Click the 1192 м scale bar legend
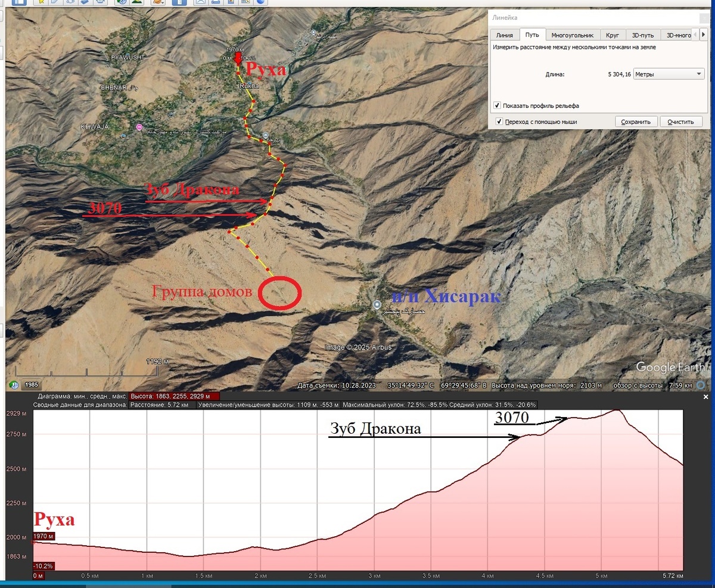The width and height of the screenshot is (715, 588). pyautogui.click(x=157, y=362)
